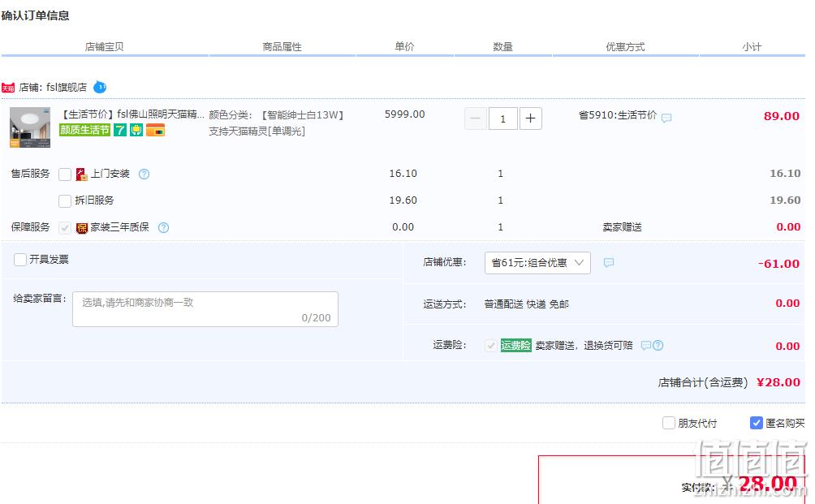Click the green 颜质生活节 badge

(x=84, y=130)
